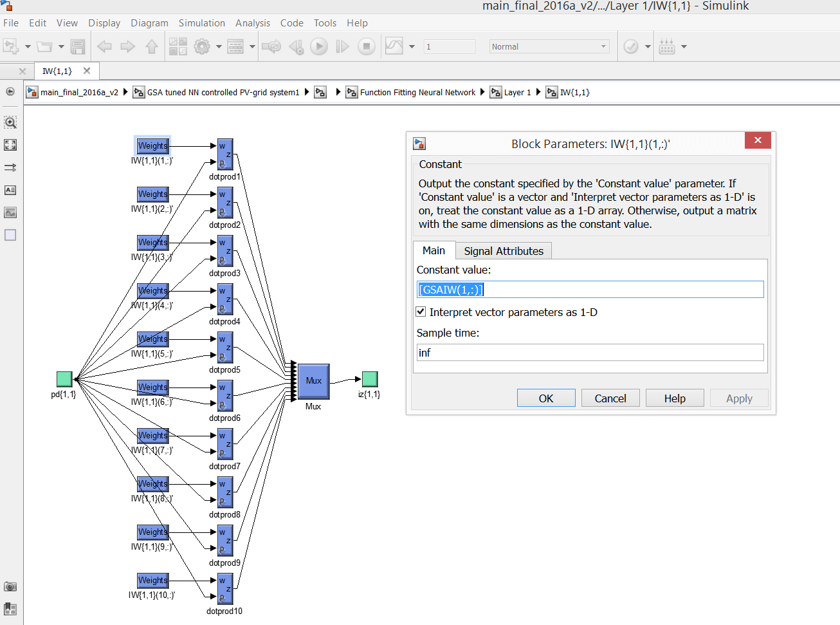
Task: Click the Save model icon
Action: coord(78,46)
